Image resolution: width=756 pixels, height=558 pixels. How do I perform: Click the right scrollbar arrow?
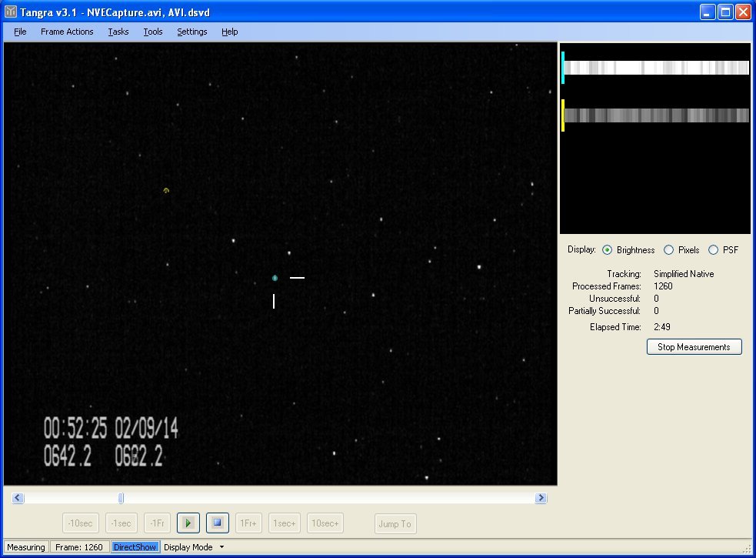pos(541,498)
